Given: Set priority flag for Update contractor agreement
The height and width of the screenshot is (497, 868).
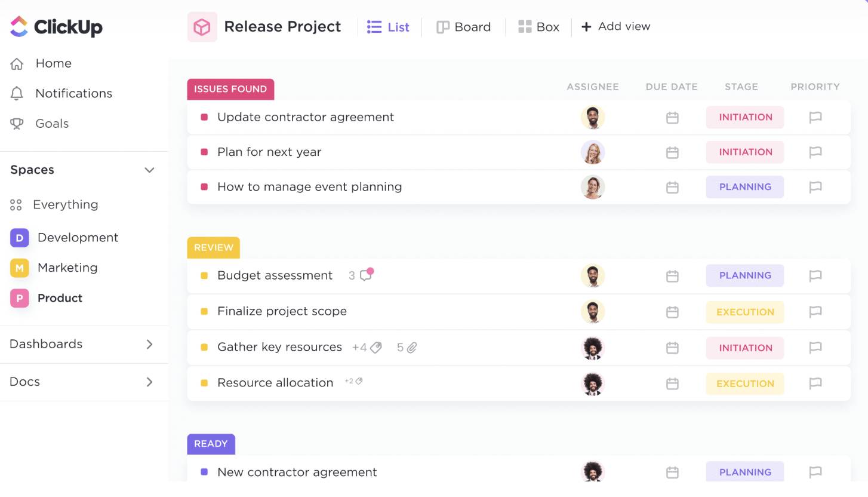Looking at the screenshot, I should (815, 118).
